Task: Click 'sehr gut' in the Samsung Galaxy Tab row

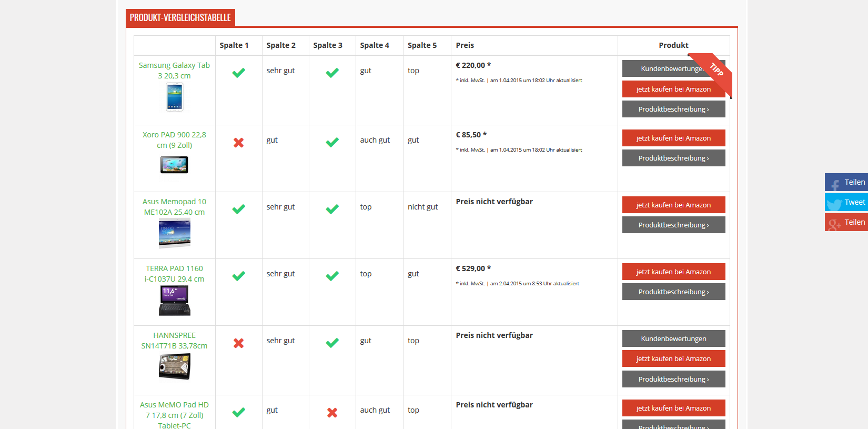Action: pyautogui.click(x=280, y=71)
